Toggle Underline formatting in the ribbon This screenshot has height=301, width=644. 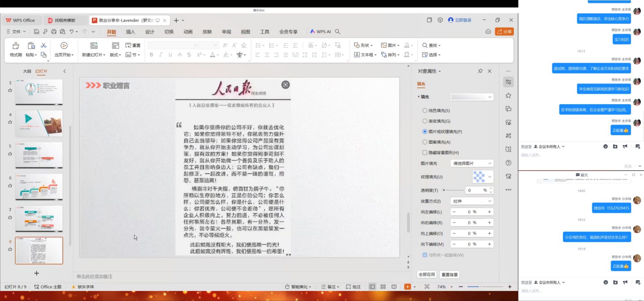click(170, 55)
